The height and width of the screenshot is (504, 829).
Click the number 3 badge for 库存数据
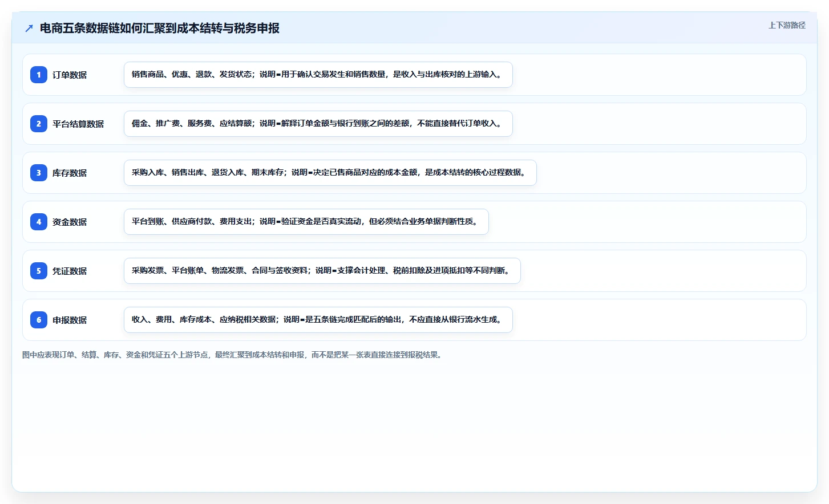(39, 173)
